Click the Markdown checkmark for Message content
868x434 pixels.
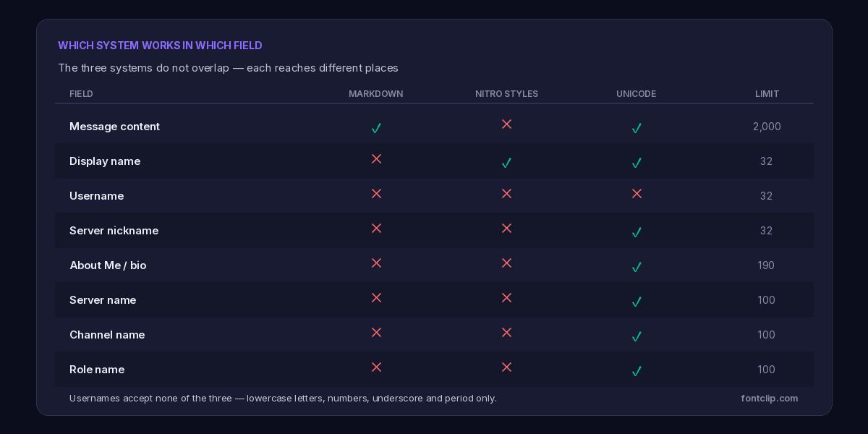pyautogui.click(x=376, y=128)
